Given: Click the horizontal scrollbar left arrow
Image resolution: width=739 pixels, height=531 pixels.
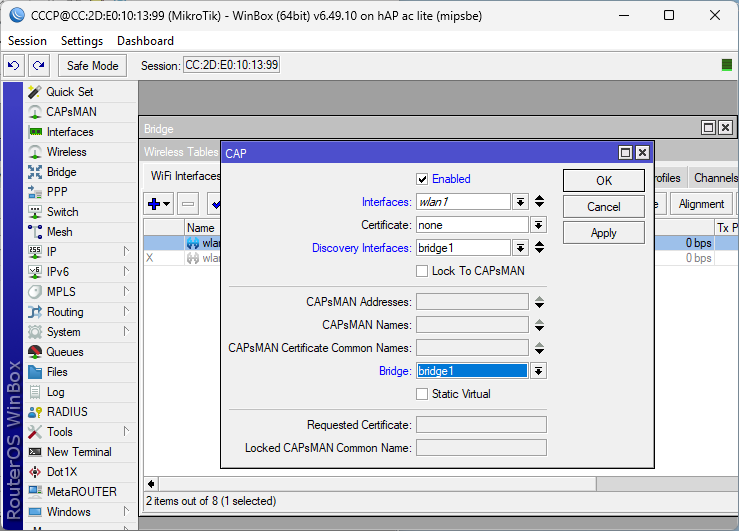Looking at the screenshot, I should tap(151, 484).
